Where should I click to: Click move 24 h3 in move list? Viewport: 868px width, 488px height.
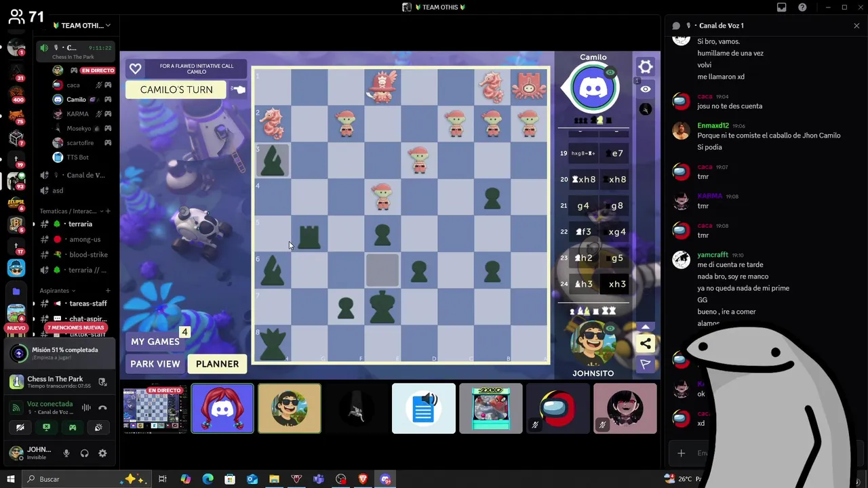pyautogui.click(x=583, y=284)
